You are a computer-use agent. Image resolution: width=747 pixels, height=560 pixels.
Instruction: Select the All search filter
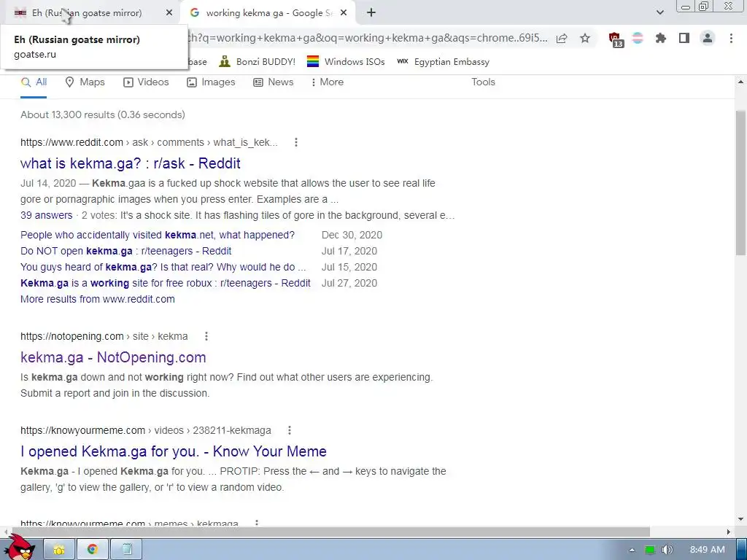(x=34, y=82)
